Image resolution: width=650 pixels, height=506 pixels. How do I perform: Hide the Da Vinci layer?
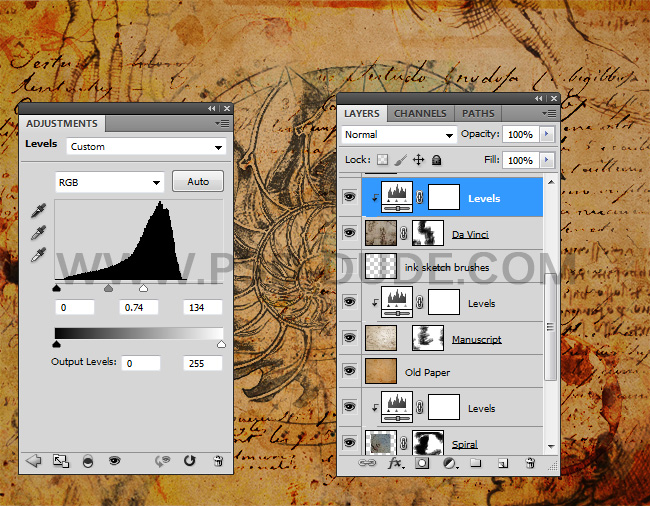[x=349, y=232]
